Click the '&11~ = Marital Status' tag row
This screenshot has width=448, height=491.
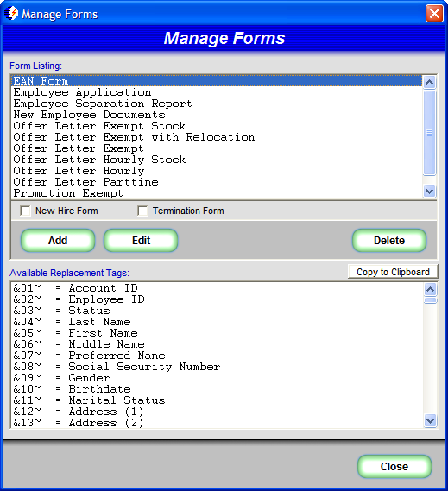point(218,400)
